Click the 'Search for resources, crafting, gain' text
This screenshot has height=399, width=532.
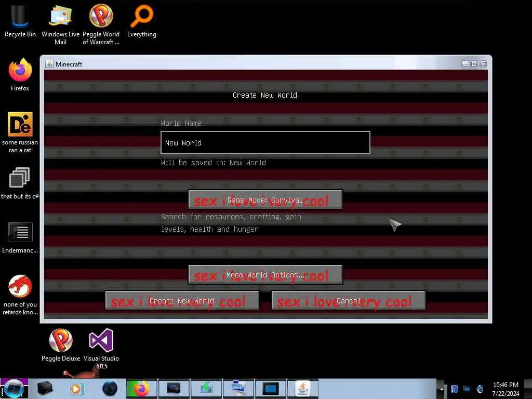click(231, 217)
